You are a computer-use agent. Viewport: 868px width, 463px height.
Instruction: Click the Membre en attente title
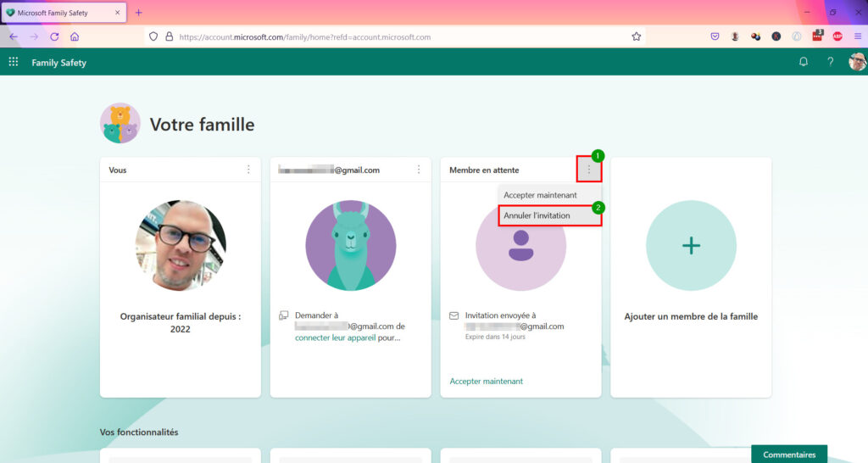[484, 170]
